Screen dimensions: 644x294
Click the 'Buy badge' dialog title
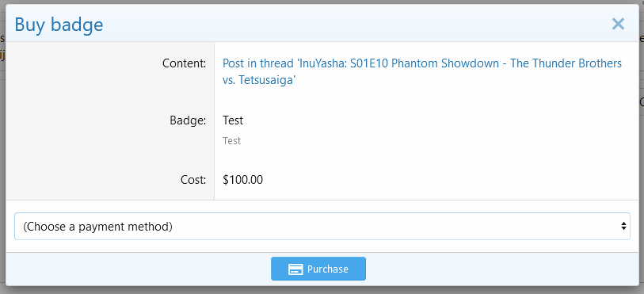[59, 25]
